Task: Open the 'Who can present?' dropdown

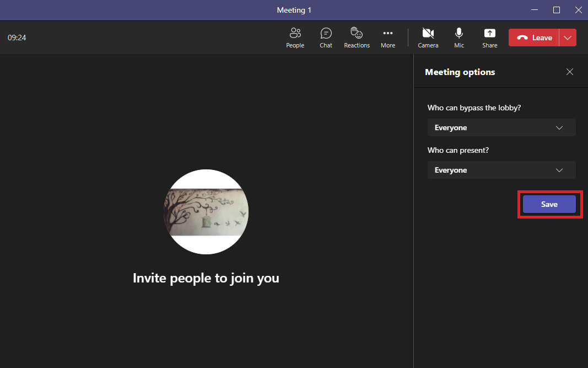Action: tap(501, 170)
